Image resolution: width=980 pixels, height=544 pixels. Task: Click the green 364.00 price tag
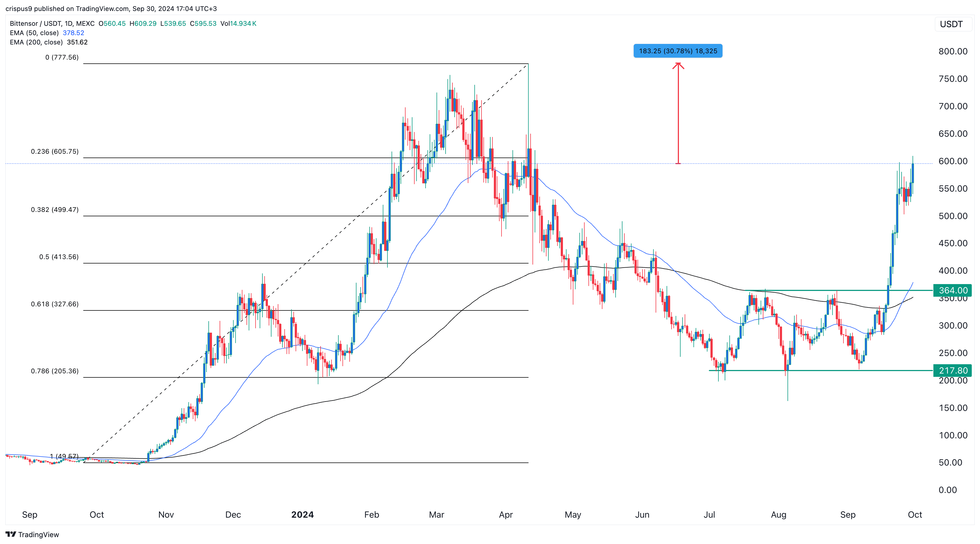click(953, 290)
